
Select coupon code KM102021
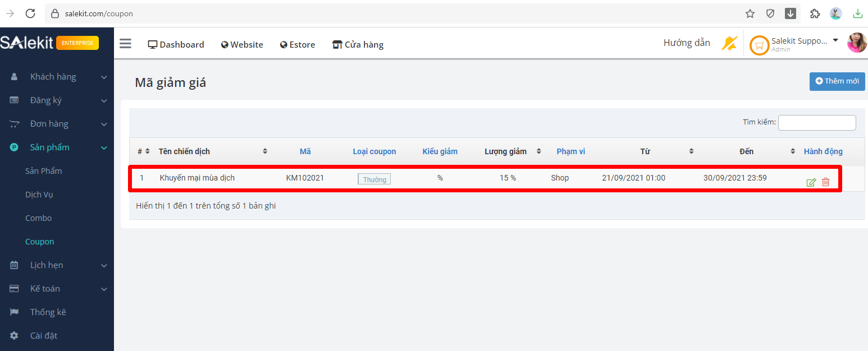(305, 178)
